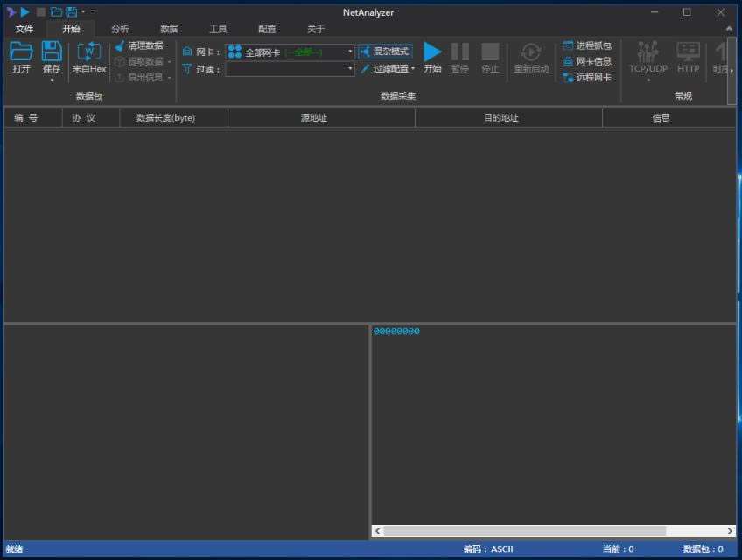The width and height of the screenshot is (742, 560).
Task: Sort by 数据长度(byte) column header
Action: (173, 117)
